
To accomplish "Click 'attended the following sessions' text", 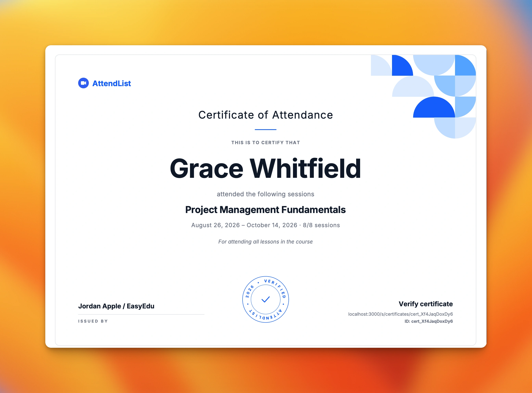I will tap(266, 194).
